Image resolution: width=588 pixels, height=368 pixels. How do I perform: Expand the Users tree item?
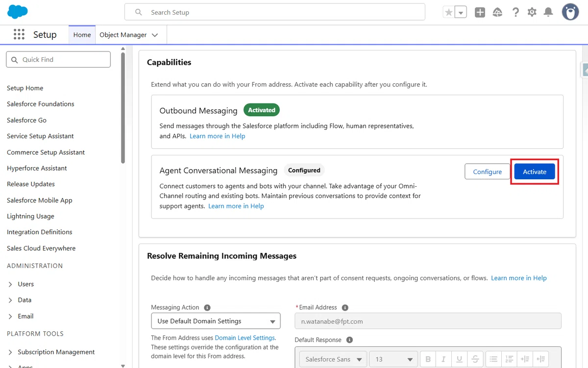[x=10, y=284]
